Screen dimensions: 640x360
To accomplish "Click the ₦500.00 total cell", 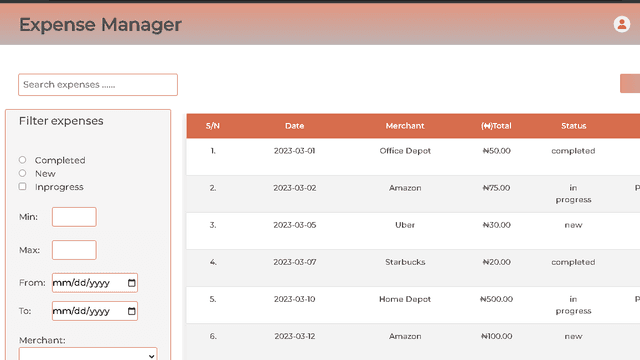I will click(496, 299).
